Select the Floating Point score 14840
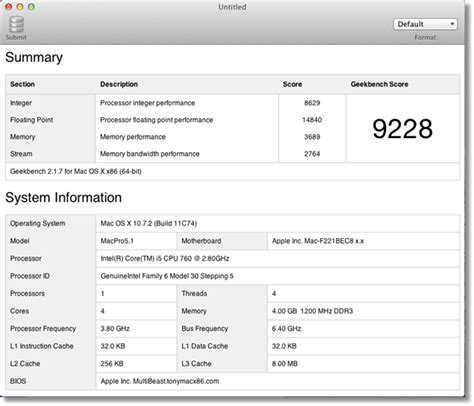The height and width of the screenshot is (406, 474). (312, 120)
